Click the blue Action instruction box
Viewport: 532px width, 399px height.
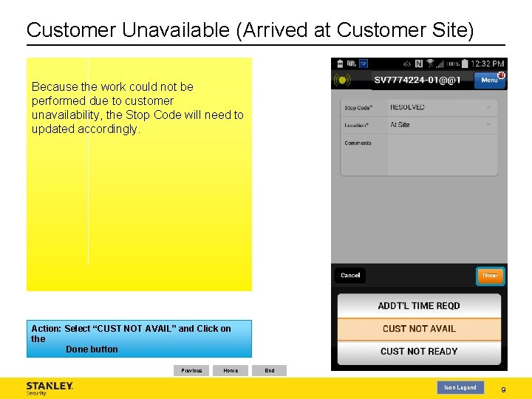point(139,338)
